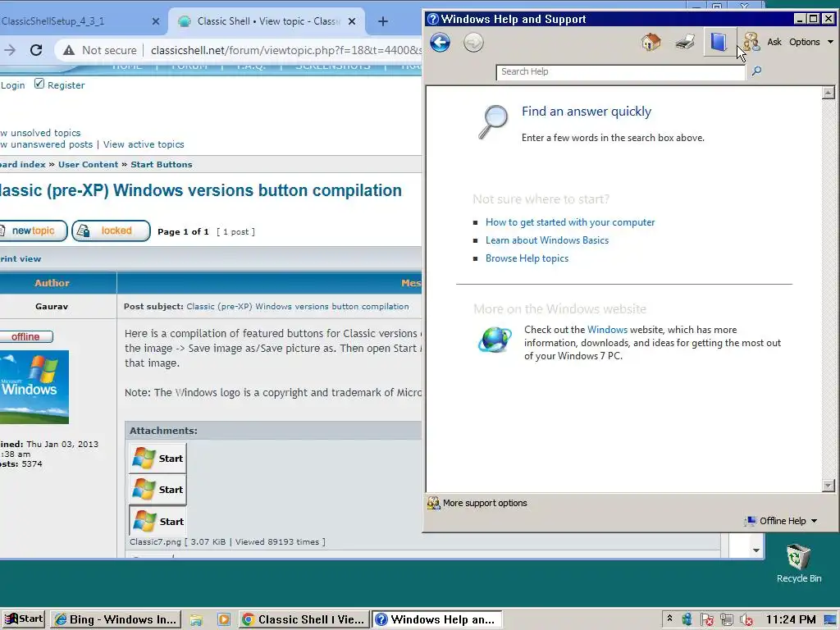Click the second Start button attachment image
This screenshot has width=840, height=630.
coord(157,490)
